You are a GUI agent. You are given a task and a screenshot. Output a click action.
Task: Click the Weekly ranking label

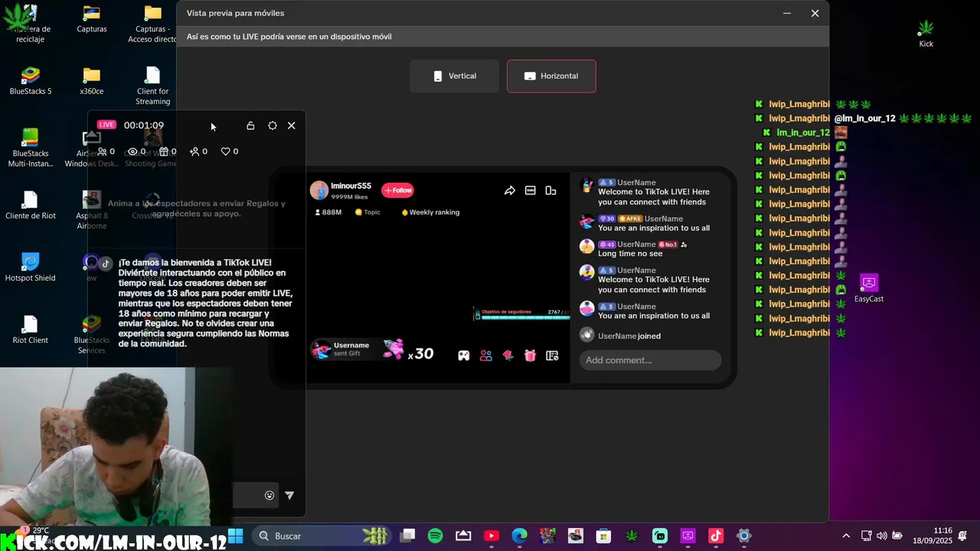click(x=430, y=212)
